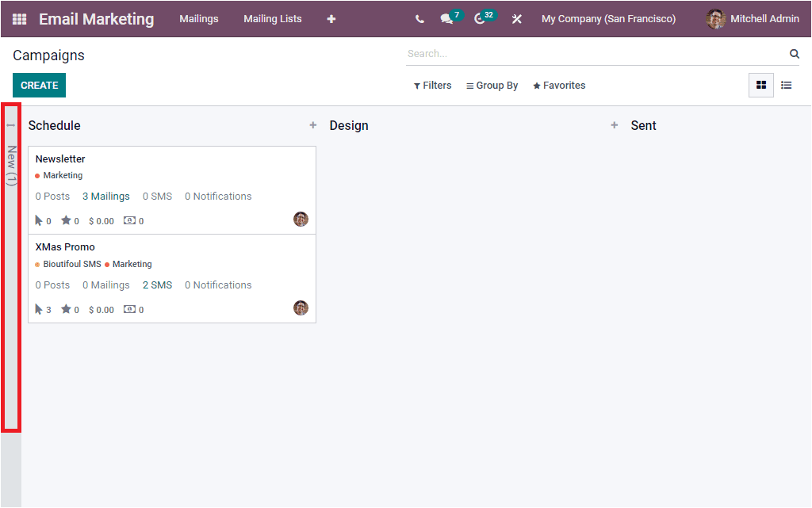This screenshot has width=812, height=508.
Task: Click the search magnifier icon
Action: coord(794,53)
